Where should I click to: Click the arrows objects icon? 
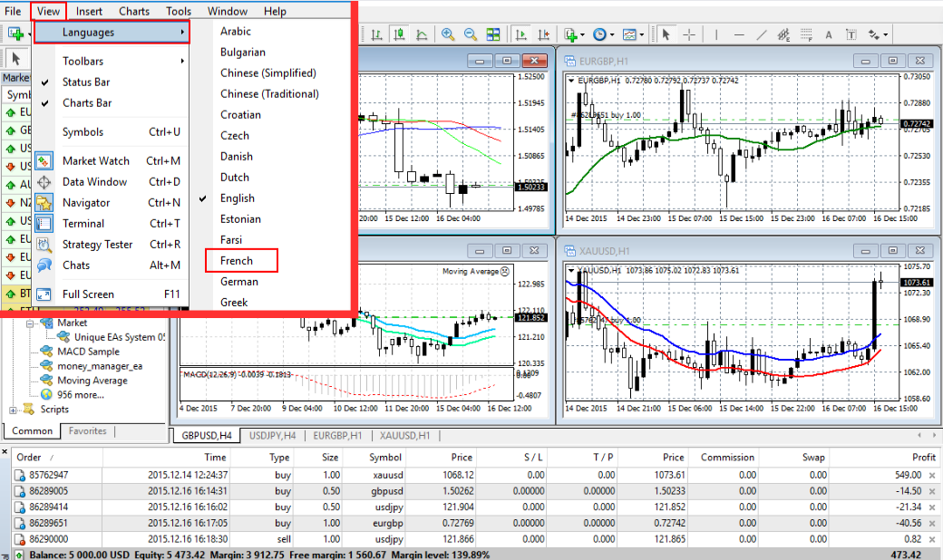[874, 34]
